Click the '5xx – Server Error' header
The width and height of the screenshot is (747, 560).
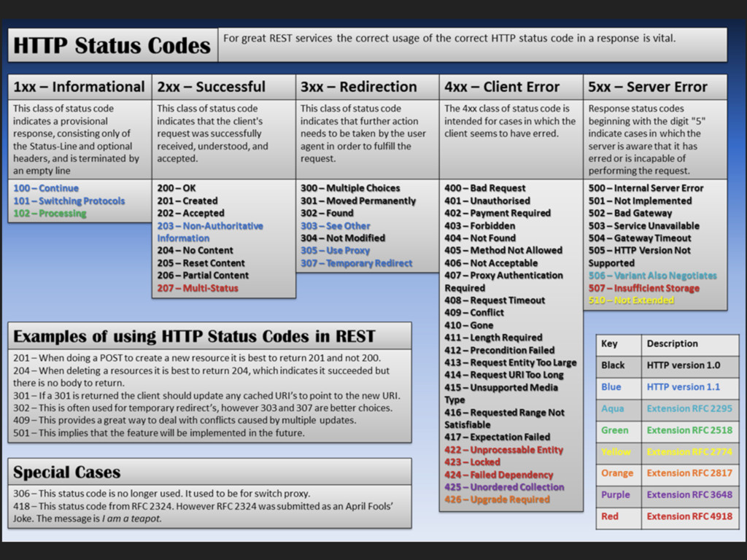[655, 87]
